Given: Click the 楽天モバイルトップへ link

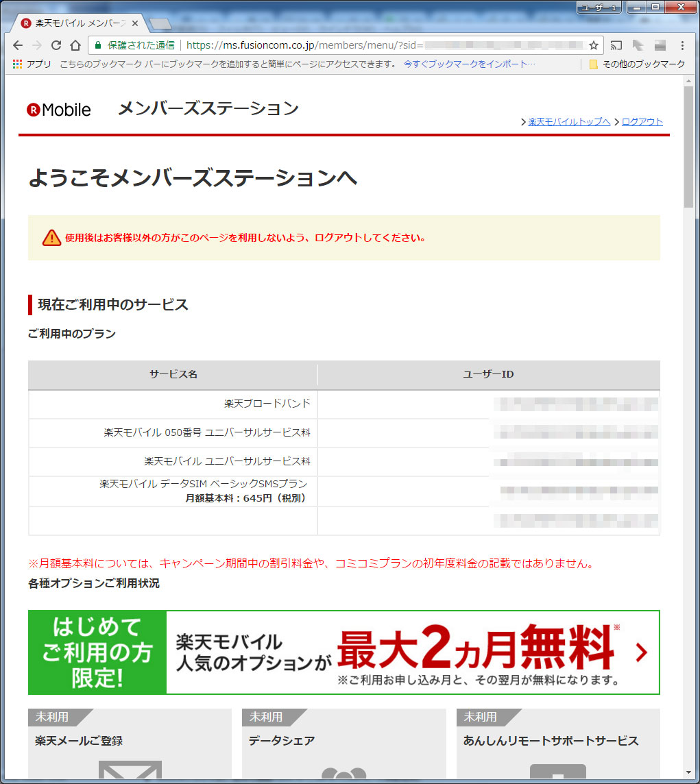Looking at the screenshot, I should pos(568,122).
